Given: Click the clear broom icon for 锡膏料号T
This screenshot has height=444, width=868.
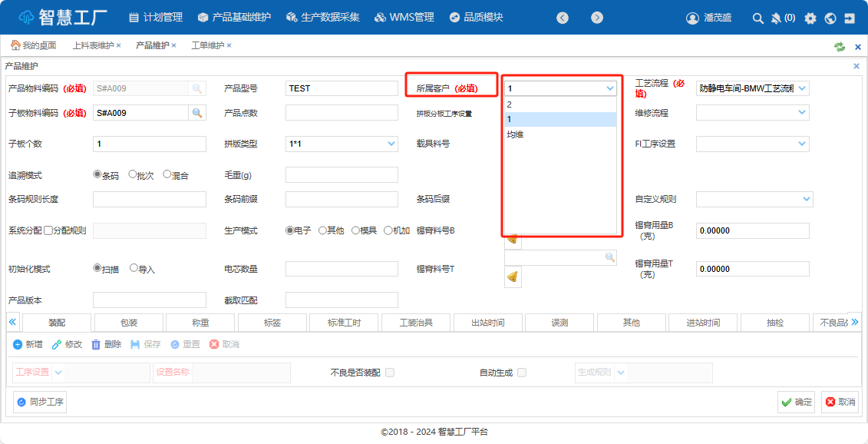Looking at the screenshot, I should (513, 277).
